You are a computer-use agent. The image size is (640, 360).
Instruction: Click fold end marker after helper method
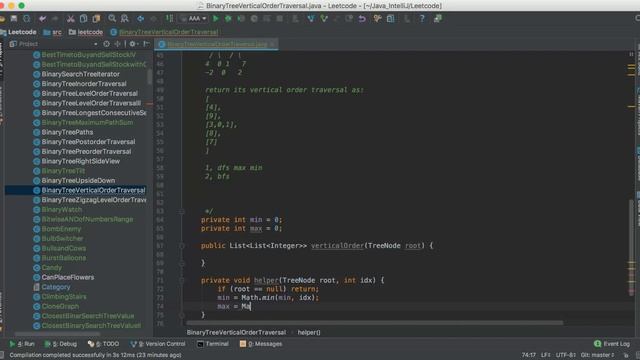182,315
